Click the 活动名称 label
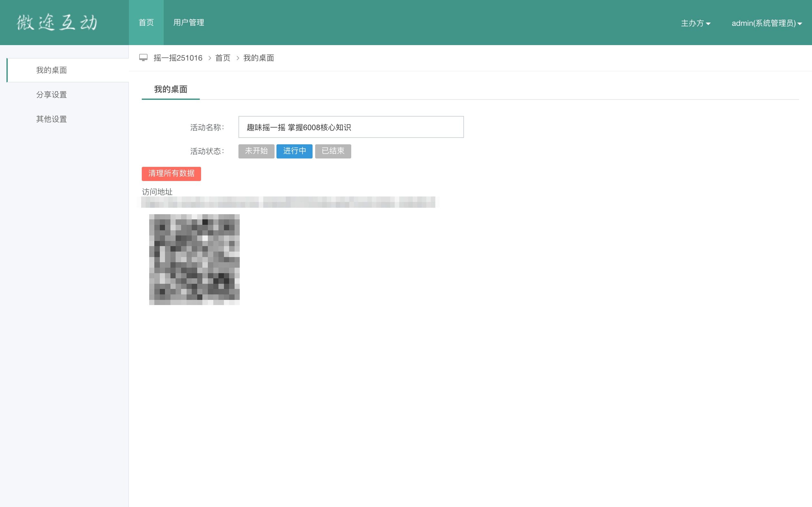Image resolution: width=812 pixels, height=507 pixels. tap(207, 128)
